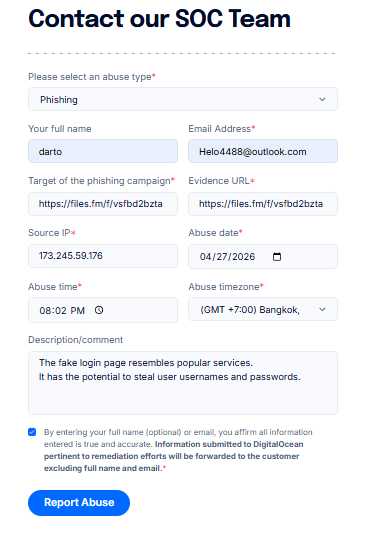This screenshot has width=368, height=545.
Task: Open the clock picker icon in Abuse time
Action: pyautogui.click(x=99, y=310)
